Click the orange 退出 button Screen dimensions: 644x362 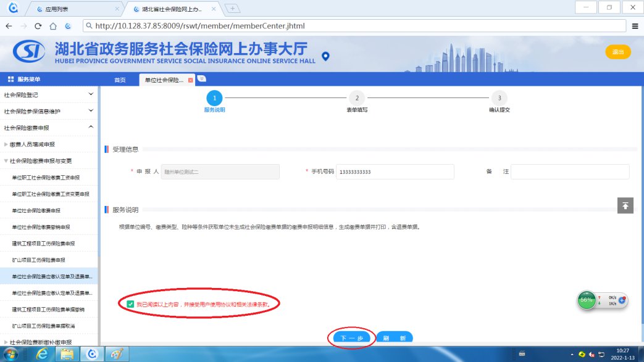click(617, 52)
